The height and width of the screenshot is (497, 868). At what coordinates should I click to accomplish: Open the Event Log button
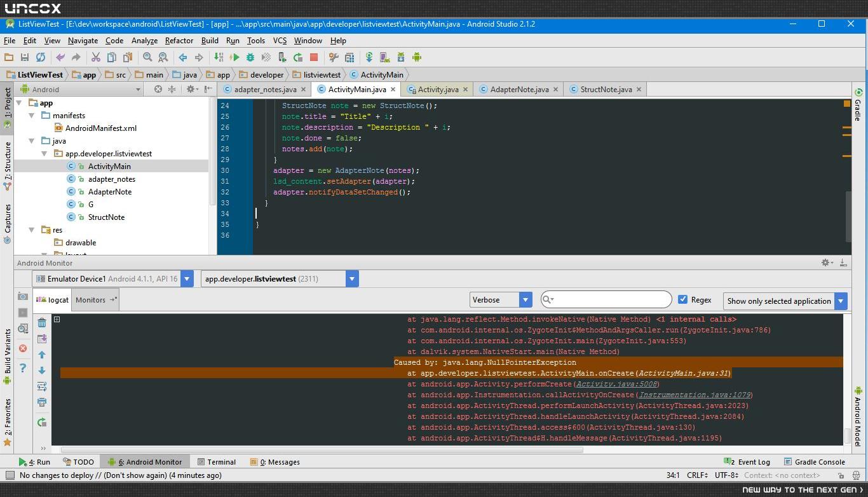tap(747, 462)
